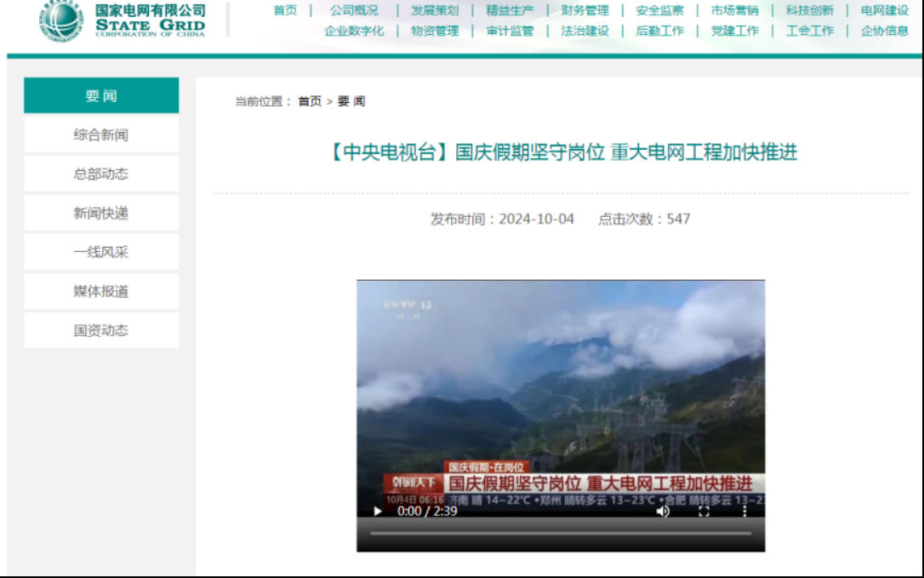Select 新闻快递 in the sidebar

pyautogui.click(x=101, y=213)
